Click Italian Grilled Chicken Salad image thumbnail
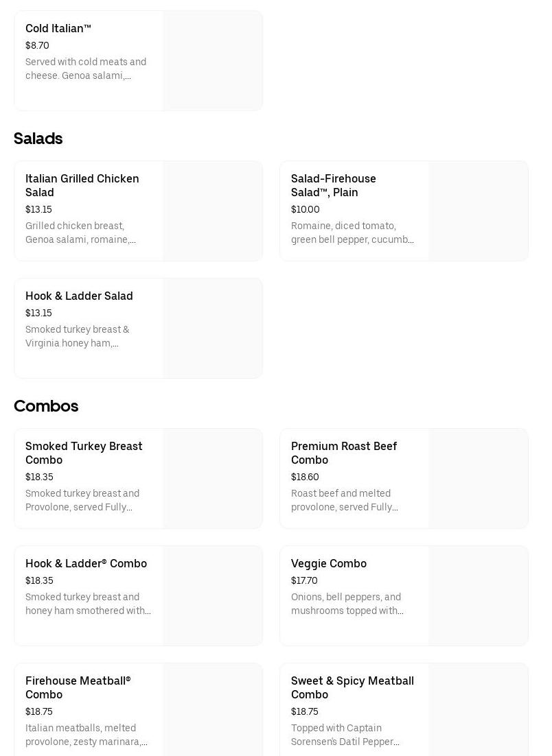Image resolution: width=552 pixels, height=756 pixels. [x=213, y=211]
